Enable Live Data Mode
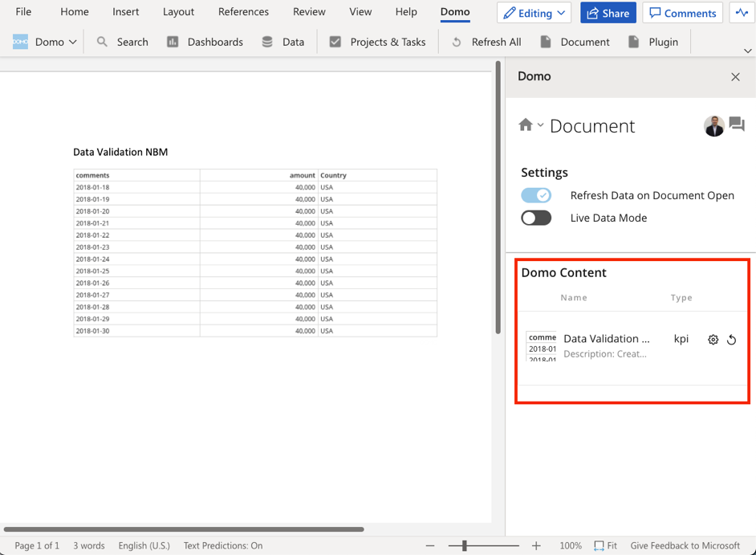 pyautogui.click(x=536, y=218)
